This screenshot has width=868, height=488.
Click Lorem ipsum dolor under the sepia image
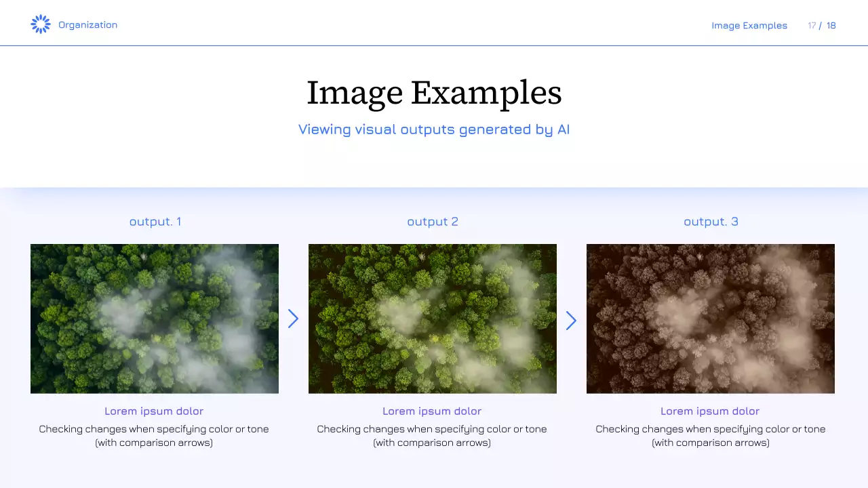pos(710,411)
